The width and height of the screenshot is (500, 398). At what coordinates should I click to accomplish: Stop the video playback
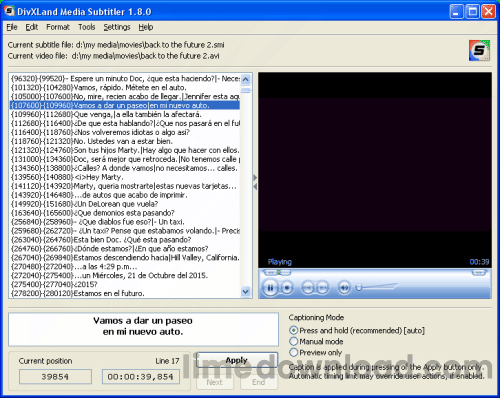[x=287, y=287]
